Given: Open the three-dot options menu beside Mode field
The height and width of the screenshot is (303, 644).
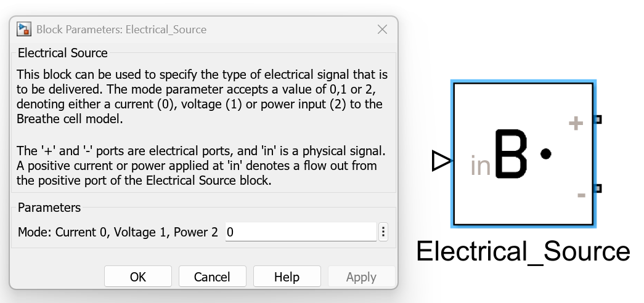Looking at the screenshot, I should click(x=383, y=232).
